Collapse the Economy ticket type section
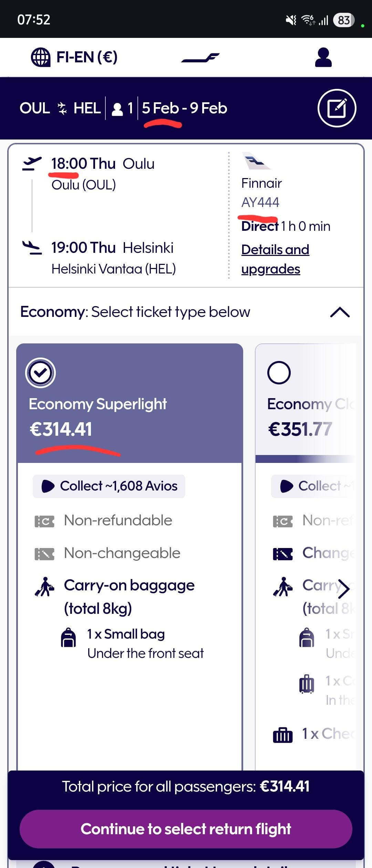The height and width of the screenshot is (868, 372). (340, 312)
